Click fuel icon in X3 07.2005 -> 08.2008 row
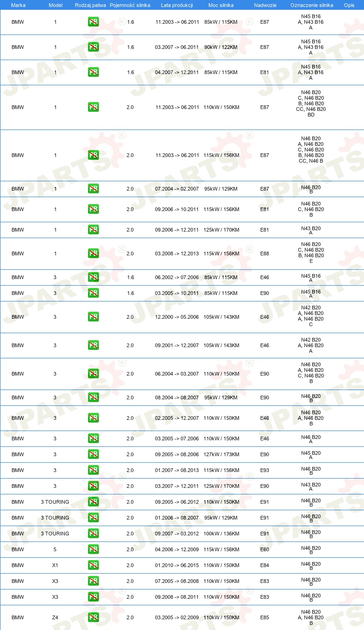Image resolution: width=364 pixels, height=630 pixels. 94,581
